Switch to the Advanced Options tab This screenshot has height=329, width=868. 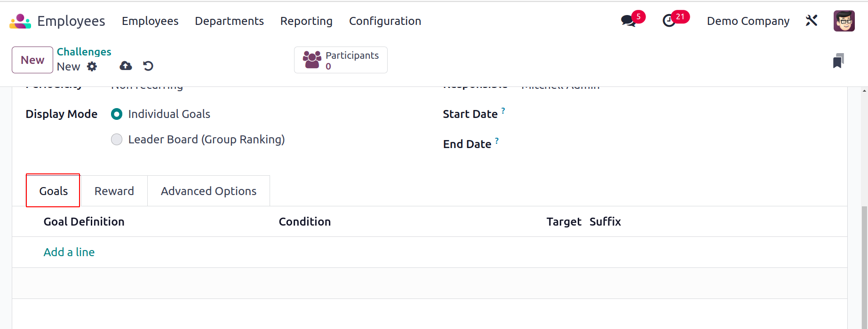tap(208, 191)
